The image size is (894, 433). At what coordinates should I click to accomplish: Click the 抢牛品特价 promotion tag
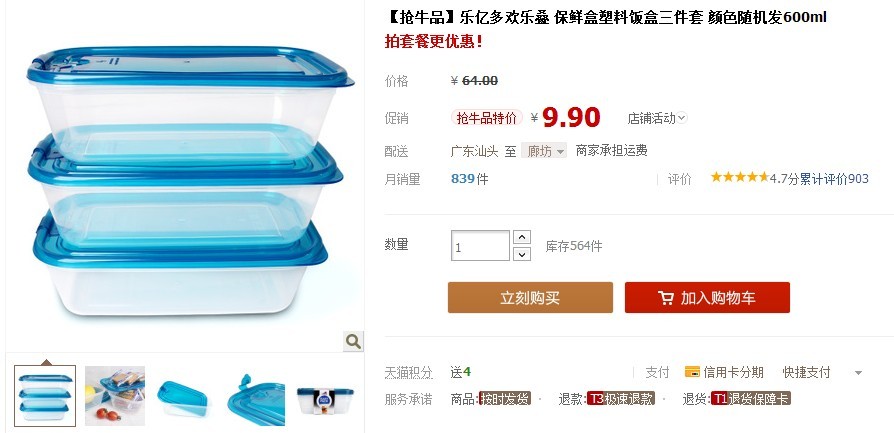(x=487, y=118)
